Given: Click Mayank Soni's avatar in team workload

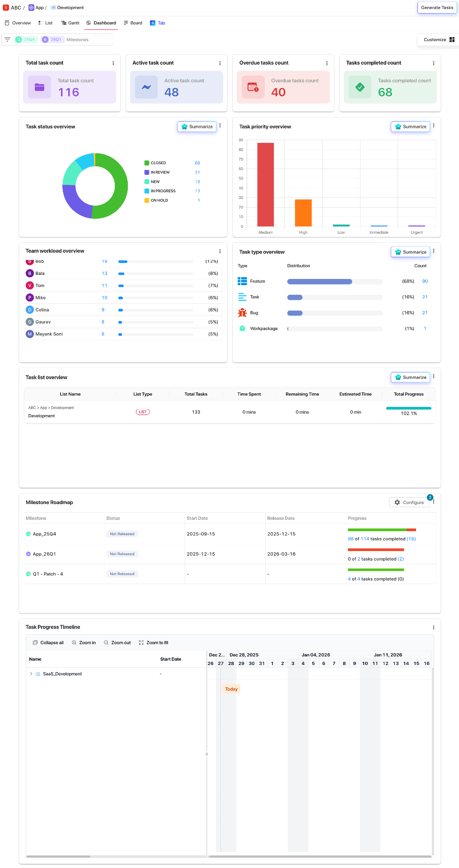Looking at the screenshot, I should tap(30, 334).
